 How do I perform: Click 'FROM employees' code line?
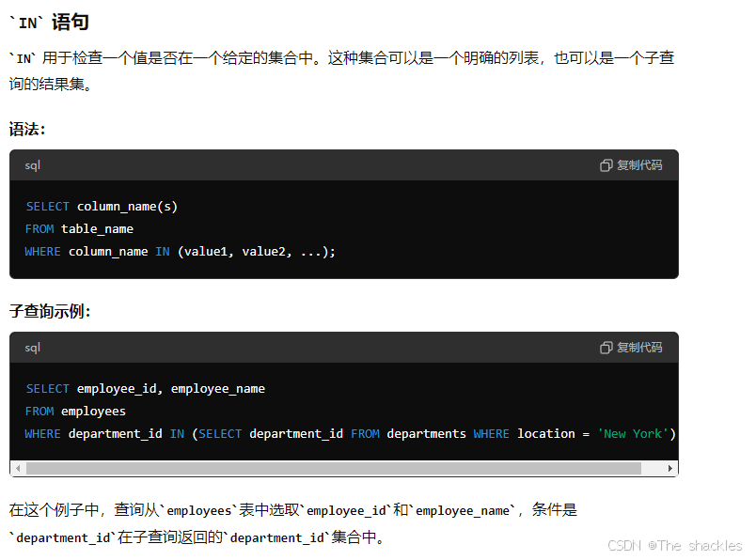pyautogui.click(x=75, y=412)
